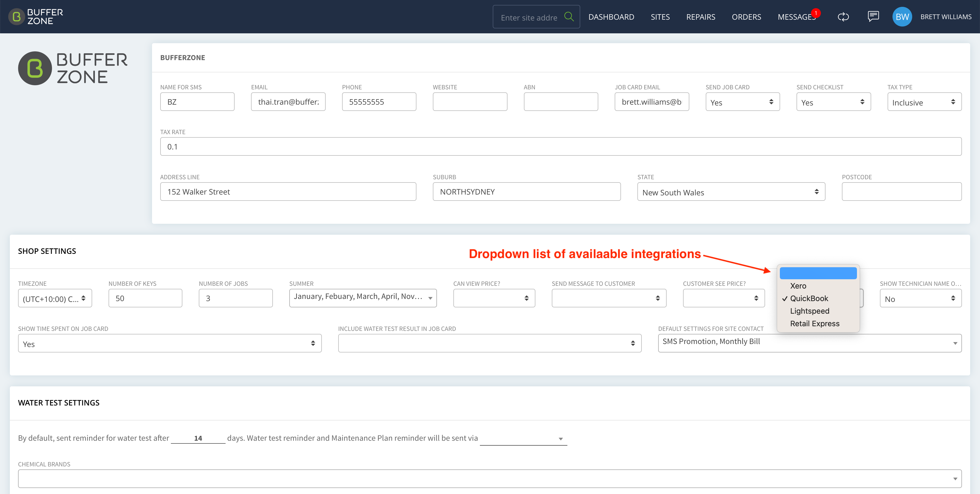The width and height of the screenshot is (980, 494).
Task: Choose Retail Express integration
Action: coord(818,324)
